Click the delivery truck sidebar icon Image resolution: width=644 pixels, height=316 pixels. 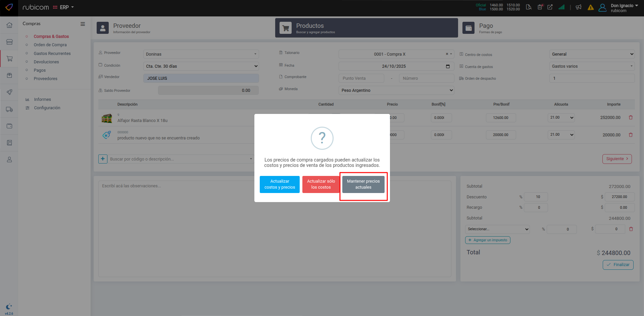(x=9, y=109)
